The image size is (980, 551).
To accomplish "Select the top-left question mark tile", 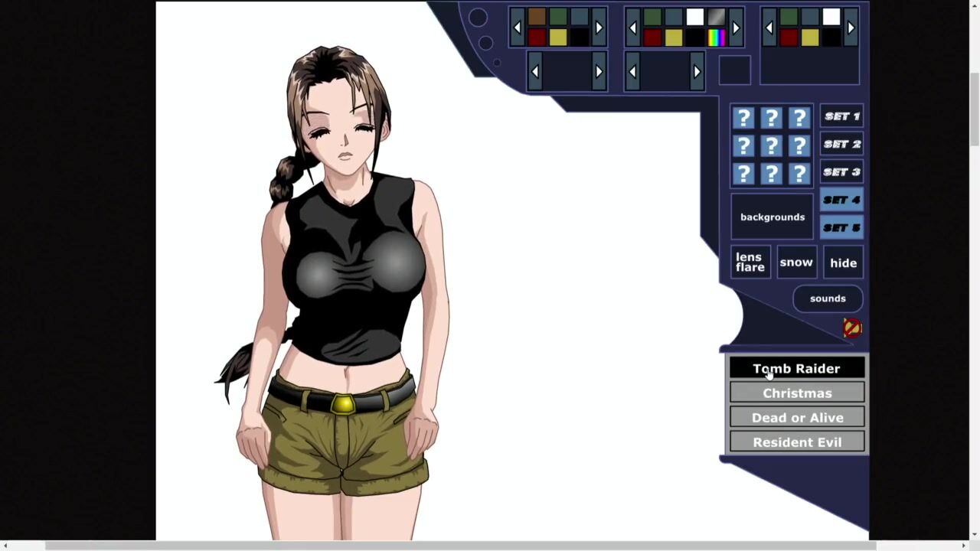I will [743, 118].
